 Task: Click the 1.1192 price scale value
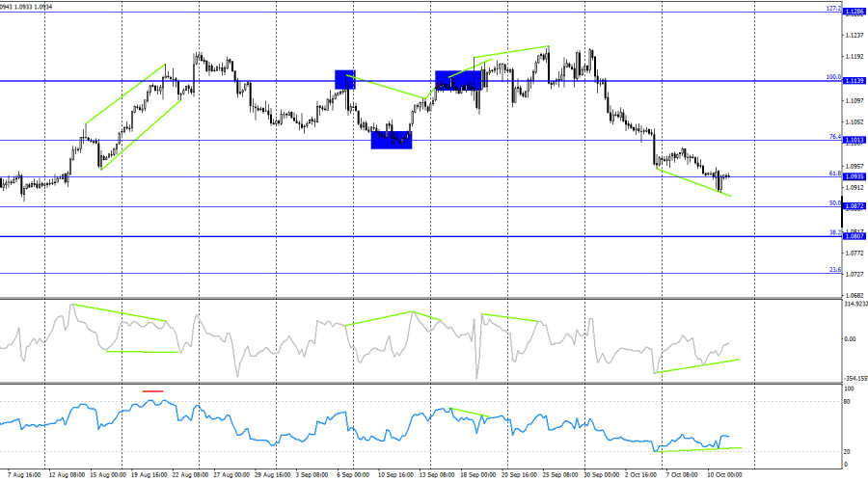coord(854,57)
